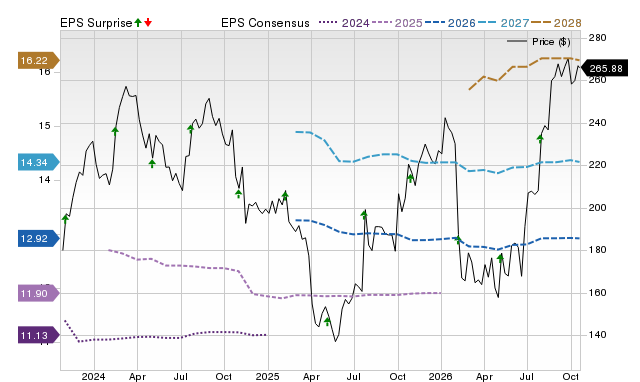Click the 2028 consensus legend entry
This screenshot has height=382, width=640.
click(x=556, y=23)
